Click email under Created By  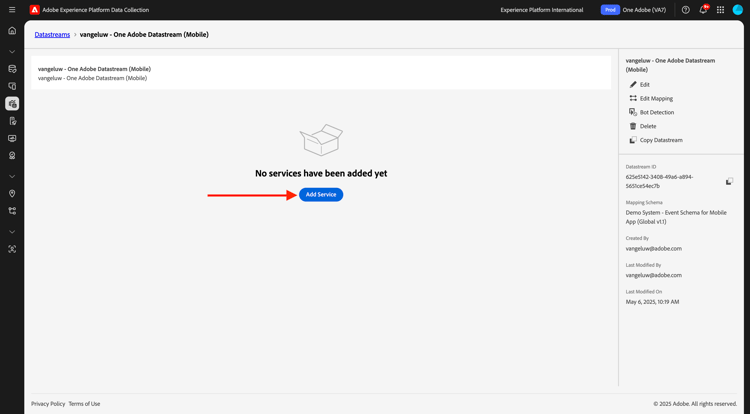[x=653, y=249]
